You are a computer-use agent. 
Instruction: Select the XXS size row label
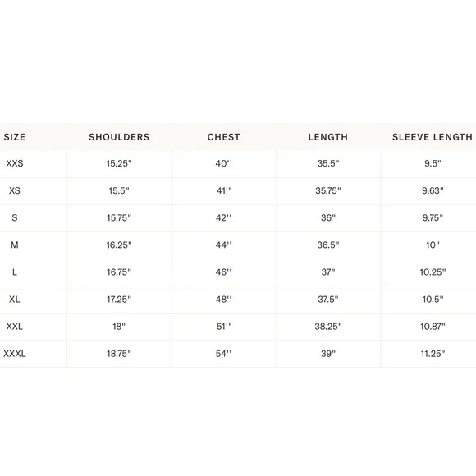15,163
